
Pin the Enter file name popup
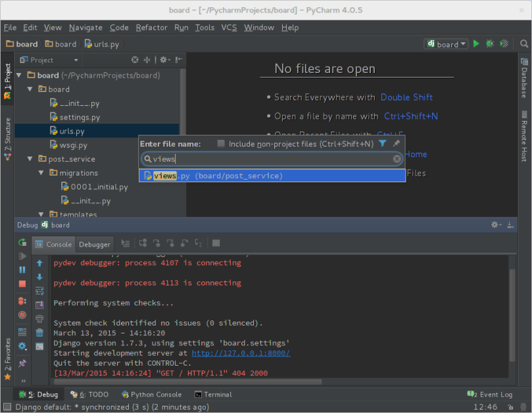click(397, 143)
